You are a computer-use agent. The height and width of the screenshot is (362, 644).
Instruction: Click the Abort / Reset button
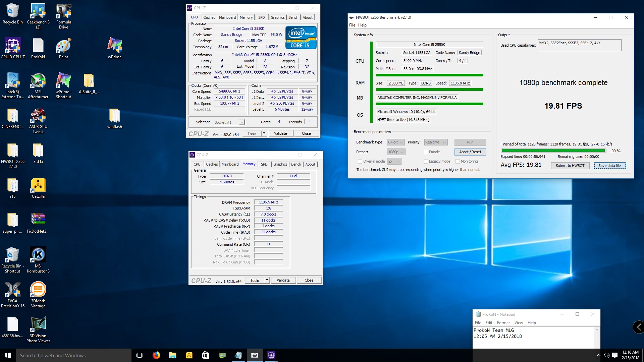click(470, 152)
